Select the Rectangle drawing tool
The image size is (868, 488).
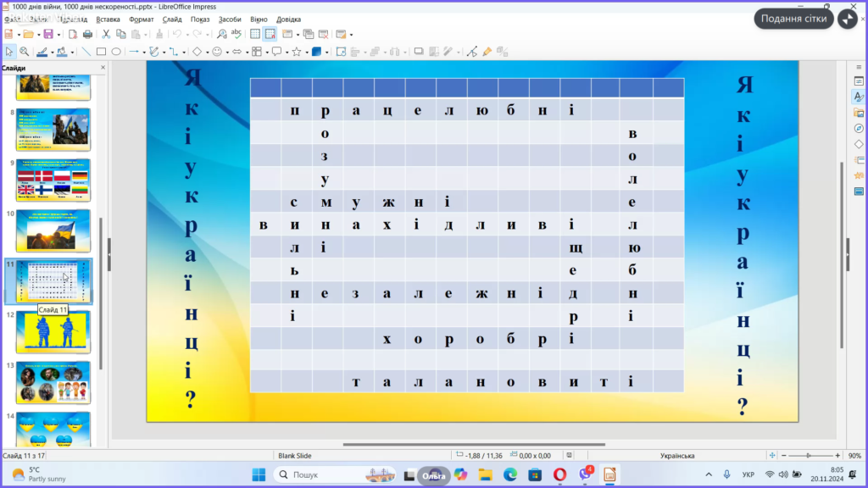101,52
